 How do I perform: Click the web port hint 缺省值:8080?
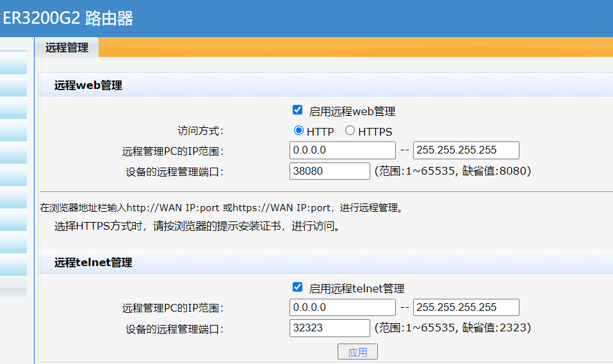pyautogui.click(x=496, y=171)
